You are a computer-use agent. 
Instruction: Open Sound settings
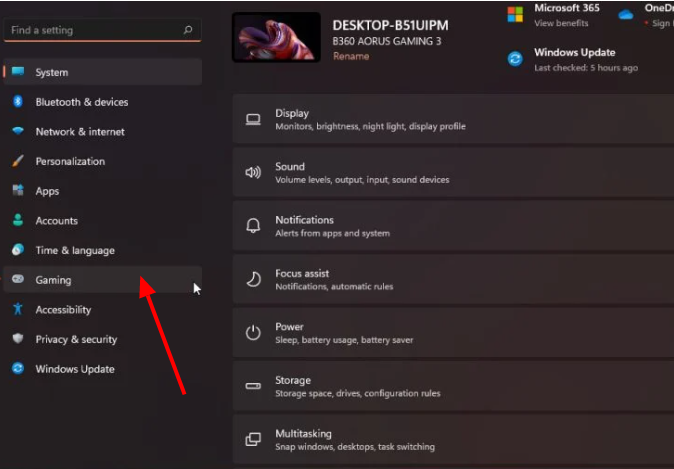[453, 172]
